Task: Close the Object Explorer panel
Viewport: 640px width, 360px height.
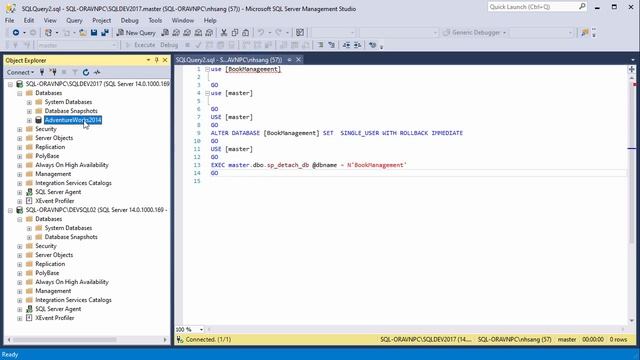Action: pos(165,60)
